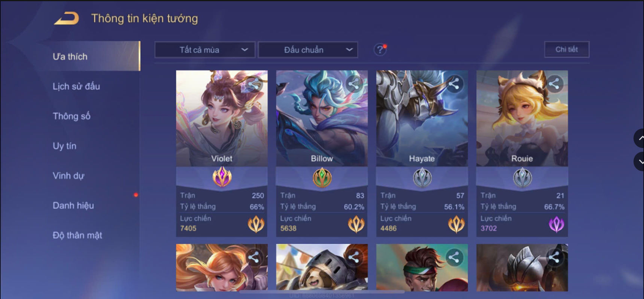This screenshot has width=644, height=299.
Task: Share Billow's hero card
Action: point(353,84)
